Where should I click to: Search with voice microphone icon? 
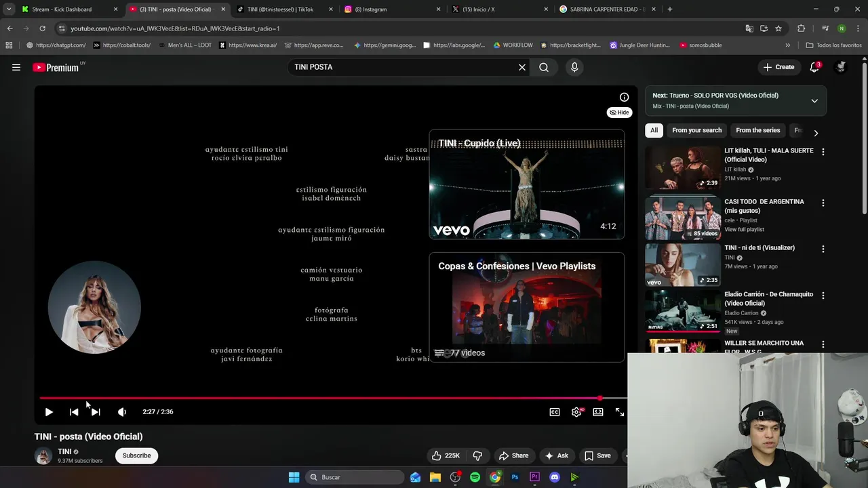click(574, 67)
